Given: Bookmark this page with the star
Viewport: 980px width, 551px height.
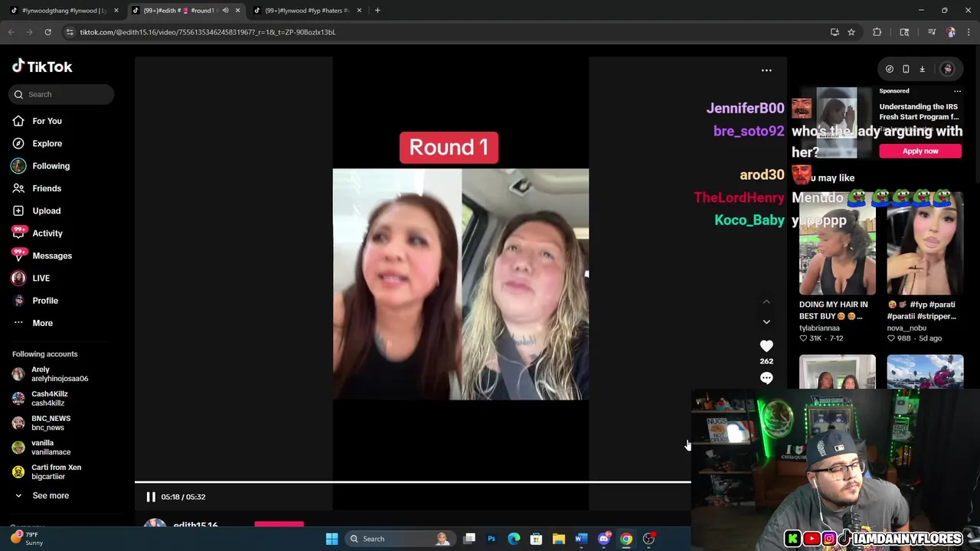Looking at the screenshot, I should coord(851,32).
